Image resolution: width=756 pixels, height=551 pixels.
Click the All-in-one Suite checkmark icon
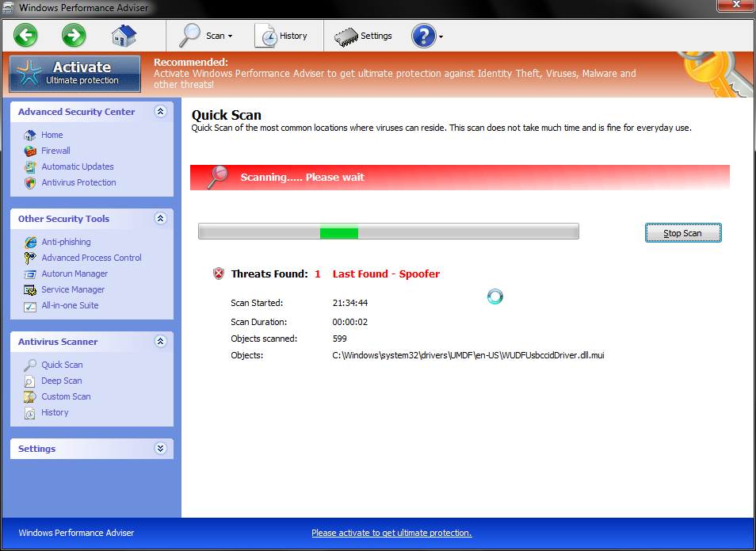(x=30, y=306)
